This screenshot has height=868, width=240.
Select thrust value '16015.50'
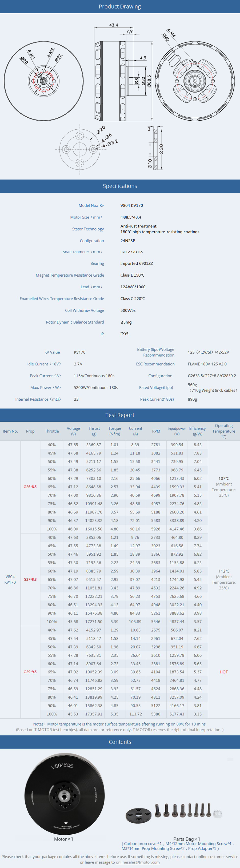click(x=94, y=529)
